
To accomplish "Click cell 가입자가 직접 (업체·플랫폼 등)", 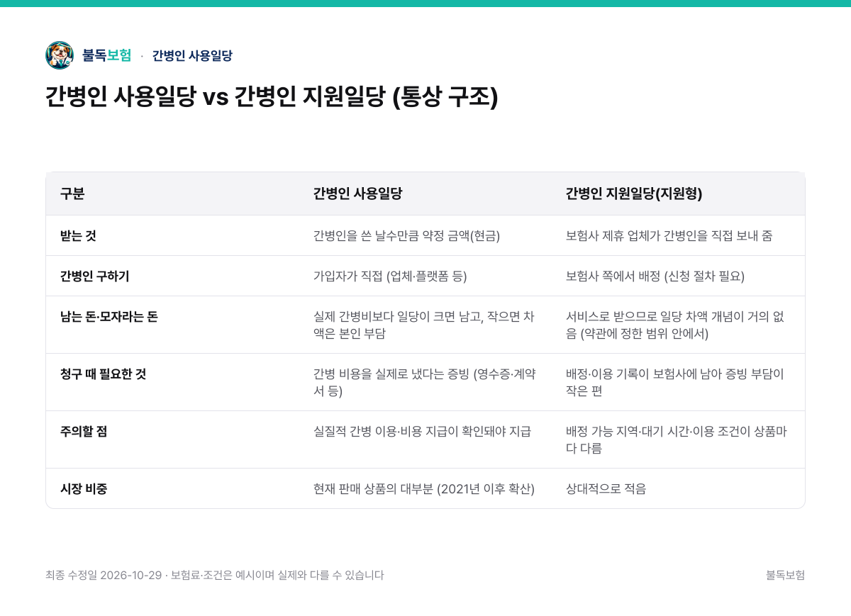I will pos(390,276).
